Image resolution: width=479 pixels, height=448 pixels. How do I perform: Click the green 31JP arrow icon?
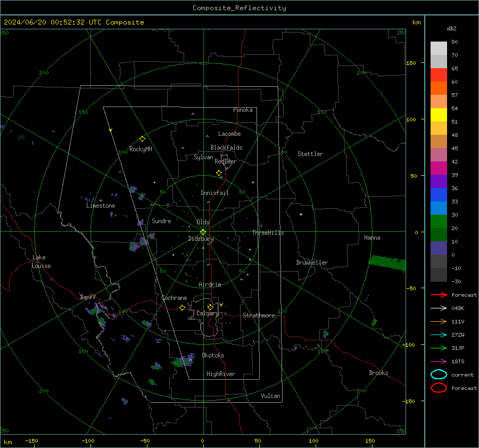click(x=439, y=348)
